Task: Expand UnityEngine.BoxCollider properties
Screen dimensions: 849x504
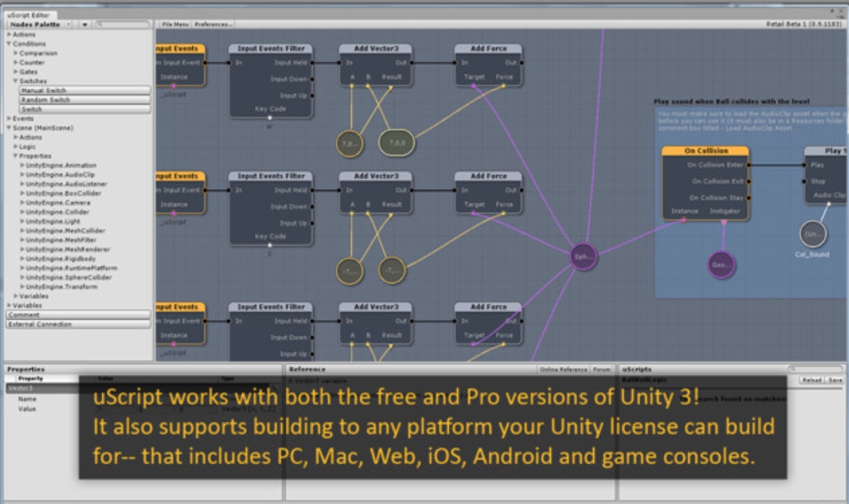Action: coord(22,193)
